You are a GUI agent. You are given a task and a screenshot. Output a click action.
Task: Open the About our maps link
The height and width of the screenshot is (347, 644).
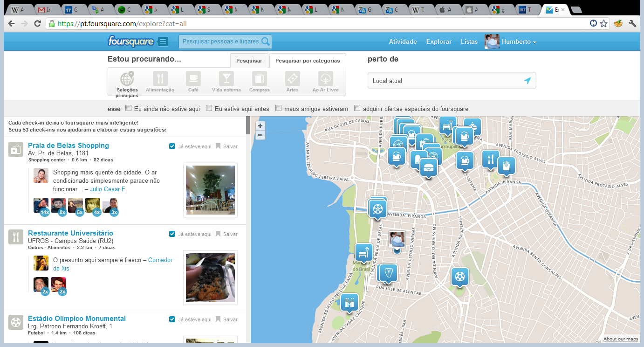[x=621, y=339]
